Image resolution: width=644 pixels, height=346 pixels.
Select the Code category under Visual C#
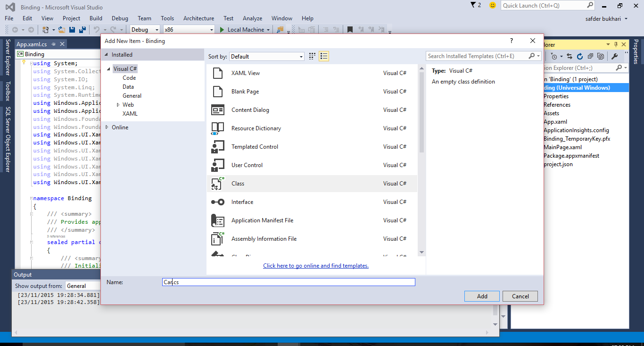click(x=129, y=78)
